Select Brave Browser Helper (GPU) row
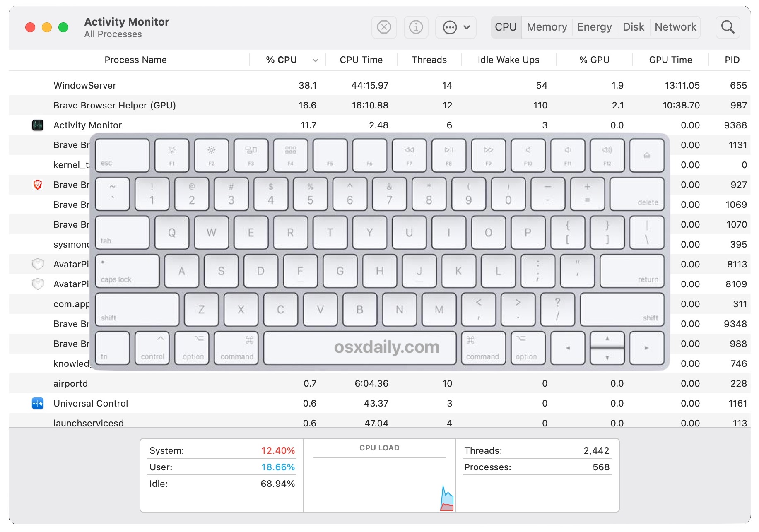This screenshot has height=532, width=759. 379,105
